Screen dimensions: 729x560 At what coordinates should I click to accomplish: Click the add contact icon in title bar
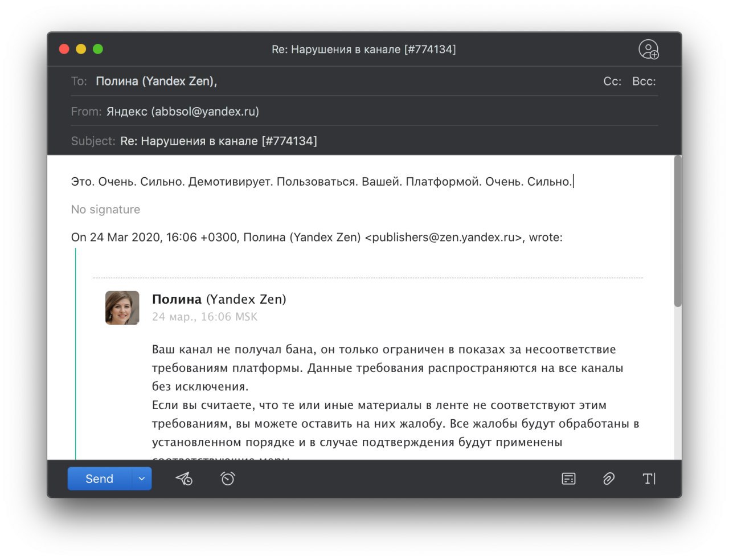(648, 50)
